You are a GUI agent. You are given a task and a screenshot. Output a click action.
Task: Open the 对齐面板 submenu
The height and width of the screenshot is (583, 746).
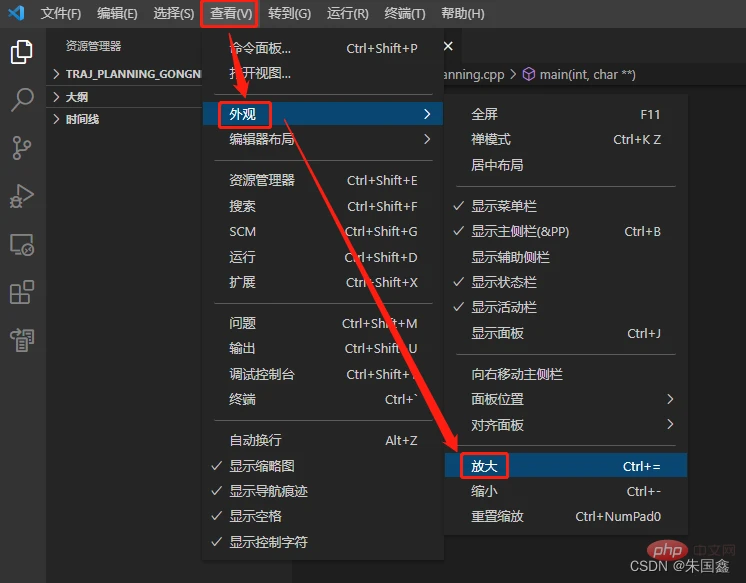566,425
